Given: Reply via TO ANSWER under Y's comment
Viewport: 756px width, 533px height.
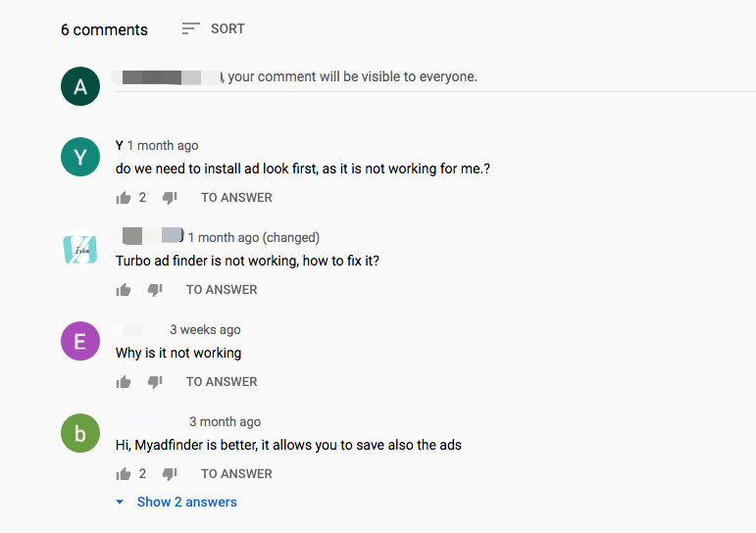Looking at the screenshot, I should (236, 198).
